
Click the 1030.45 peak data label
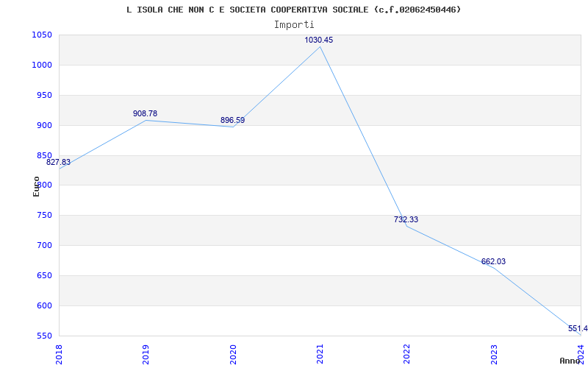(x=319, y=40)
